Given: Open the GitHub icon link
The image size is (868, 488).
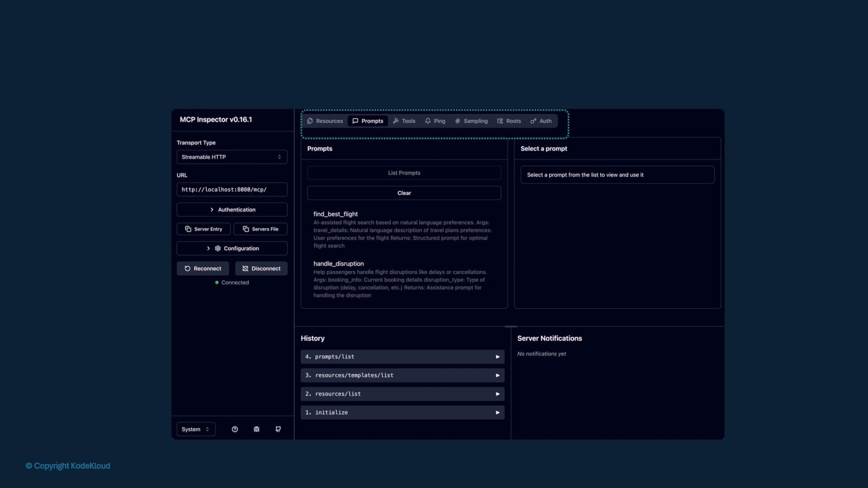Looking at the screenshot, I should click(278, 429).
